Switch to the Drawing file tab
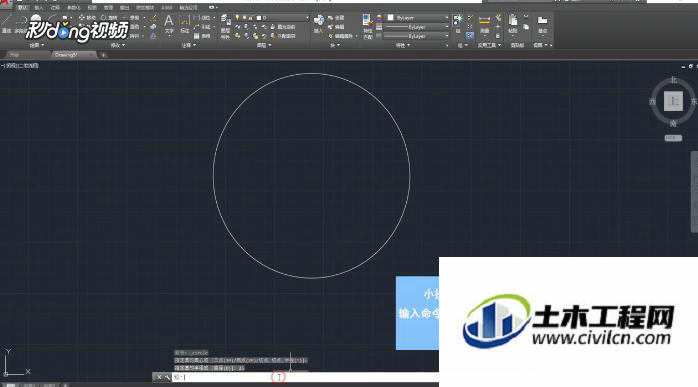The width and height of the screenshot is (698, 387). (x=71, y=55)
